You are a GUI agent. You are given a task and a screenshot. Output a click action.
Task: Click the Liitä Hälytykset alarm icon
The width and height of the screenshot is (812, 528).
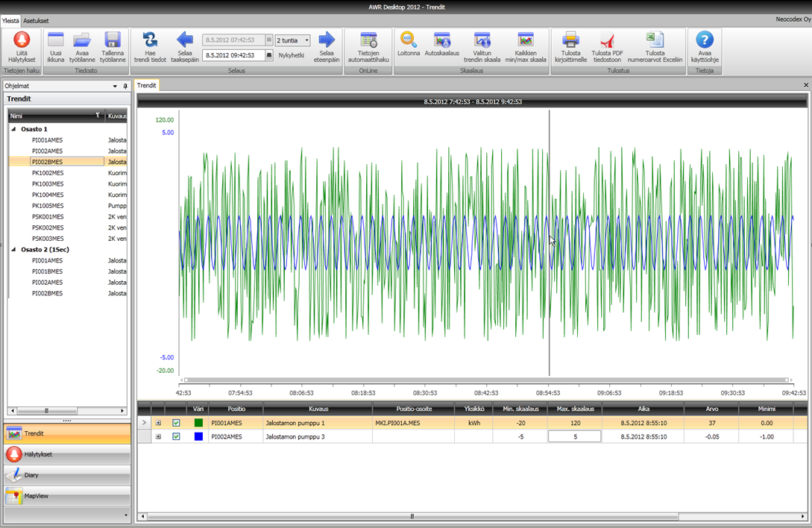click(22, 40)
